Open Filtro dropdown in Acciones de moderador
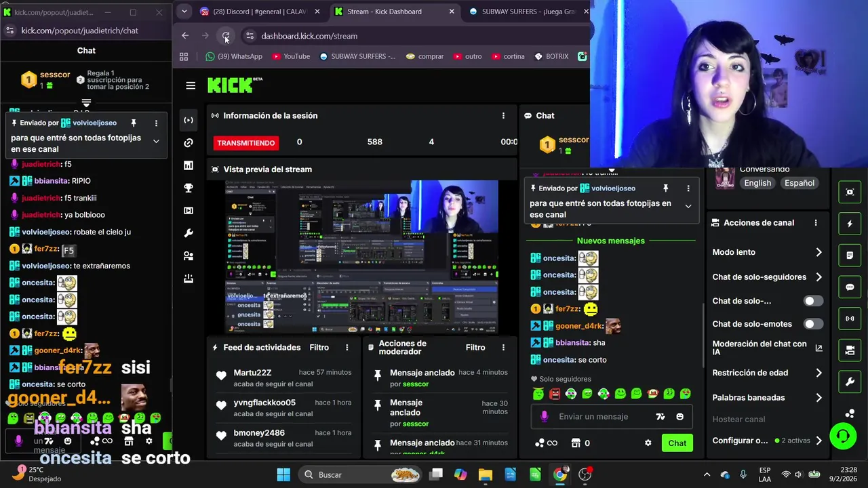 coord(475,348)
